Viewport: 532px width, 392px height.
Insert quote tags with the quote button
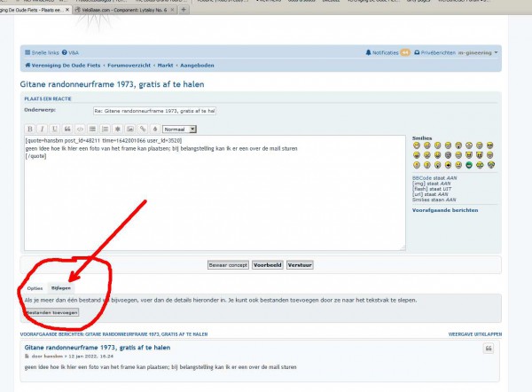click(x=67, y=129)
